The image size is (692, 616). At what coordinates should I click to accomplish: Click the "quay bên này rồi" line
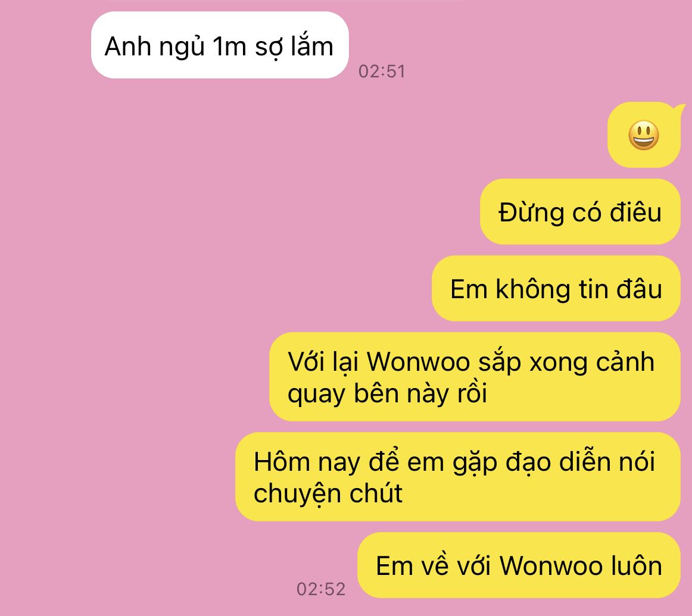click(x=387, y=393)
